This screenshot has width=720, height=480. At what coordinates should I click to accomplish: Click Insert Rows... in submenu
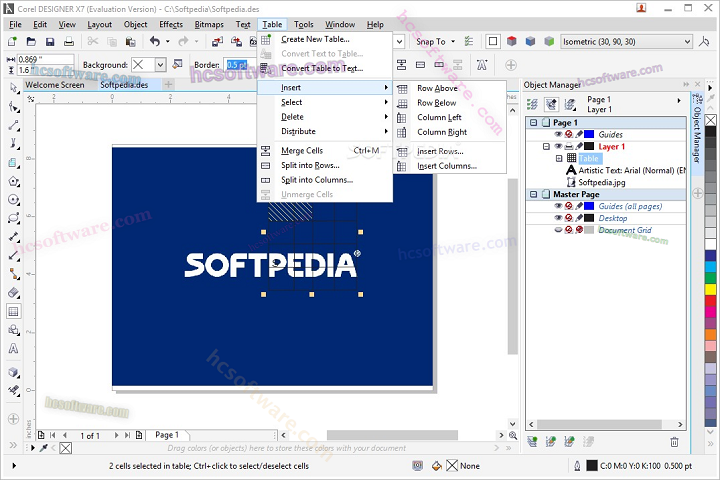[x=440, y=152]
